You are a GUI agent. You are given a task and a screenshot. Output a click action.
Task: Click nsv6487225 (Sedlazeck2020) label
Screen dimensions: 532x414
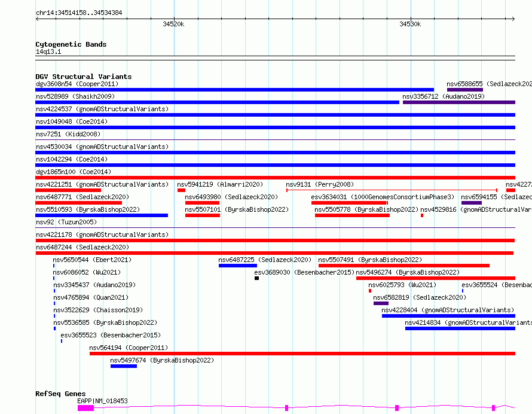(265, 260)
